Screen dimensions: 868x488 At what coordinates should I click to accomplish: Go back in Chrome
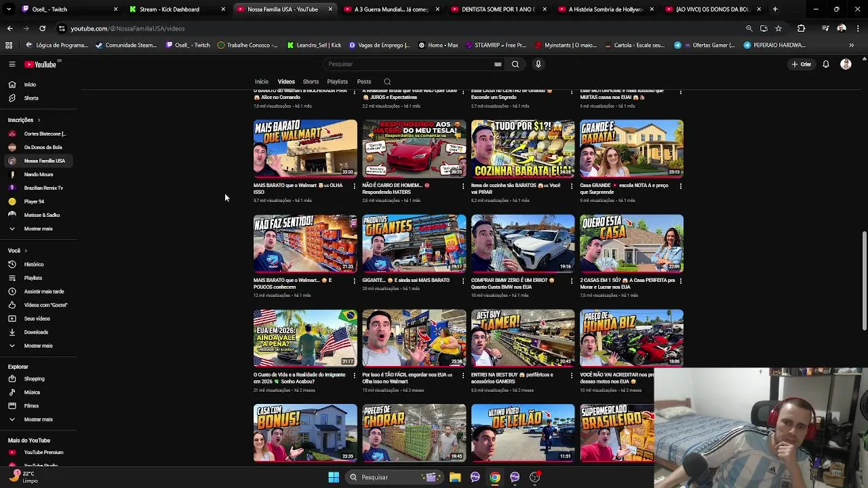[x=10, y=28]
